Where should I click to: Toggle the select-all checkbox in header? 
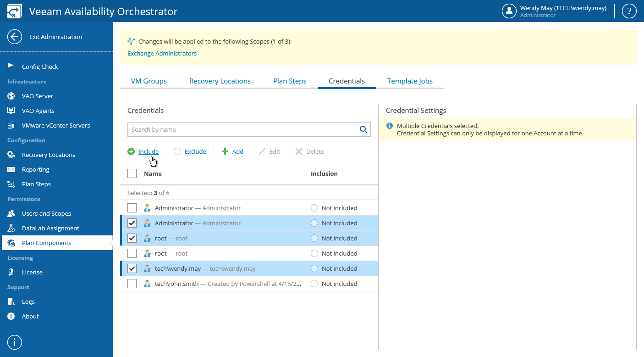[132, 173]
